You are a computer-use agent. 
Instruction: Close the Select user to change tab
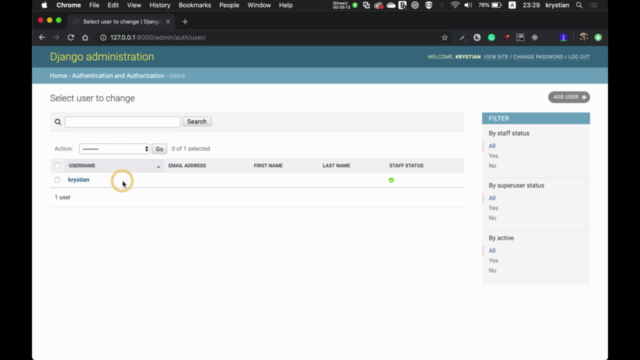tap(168, 22)
